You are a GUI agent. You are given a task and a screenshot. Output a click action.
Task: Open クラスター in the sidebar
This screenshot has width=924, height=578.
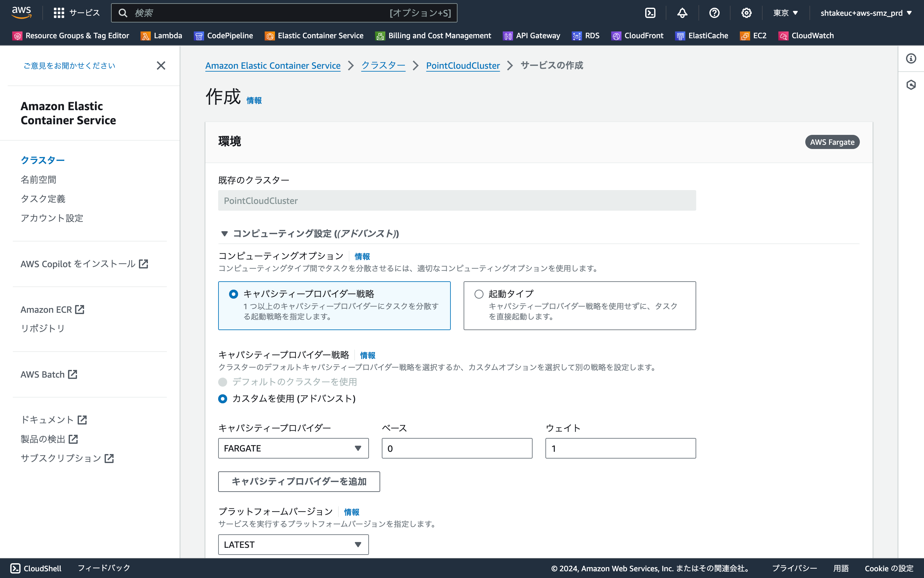coord(42,160)
